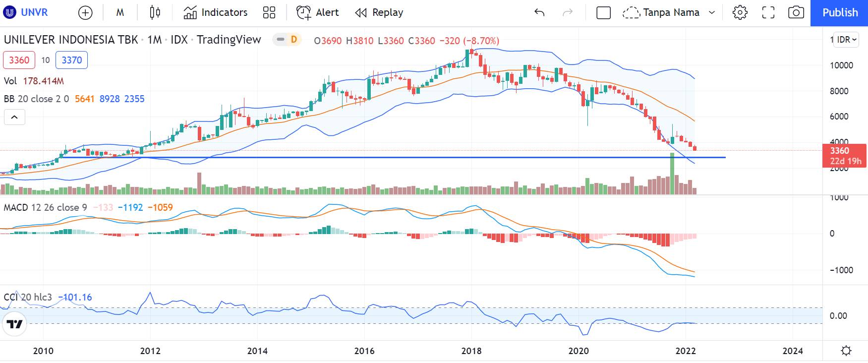Click the blue buy price 3370 button
The width and height of the screenshot is (868, 363).
(72, 60)
